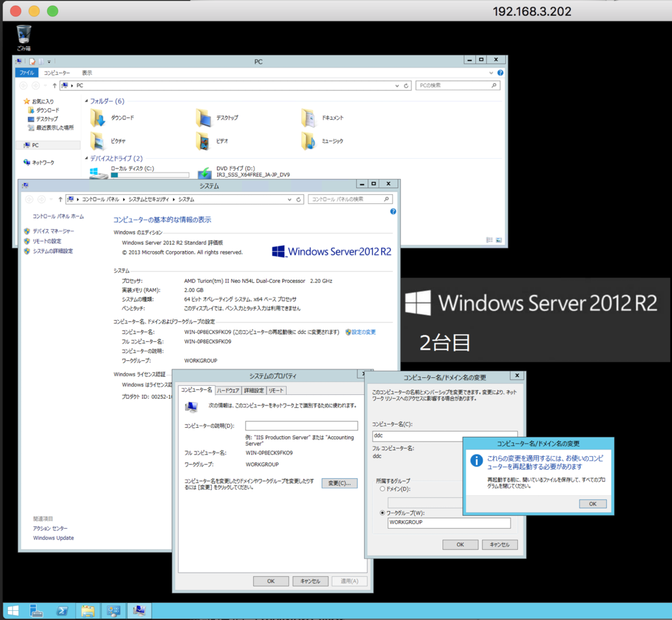Viewport: 672px width, 620px height.
Task: Open the ビデオ folder icon
Action: pos(203,141)
